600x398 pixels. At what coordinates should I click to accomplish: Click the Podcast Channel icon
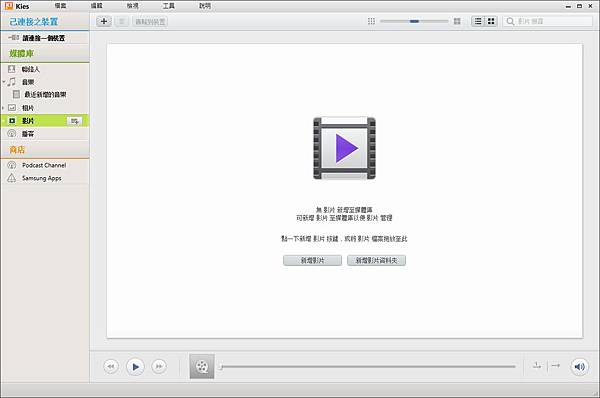coord(12,165)
